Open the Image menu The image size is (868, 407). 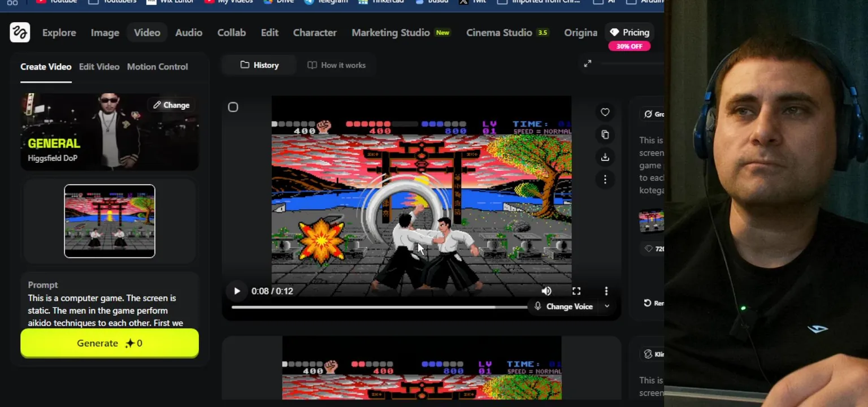coord(105,33)
